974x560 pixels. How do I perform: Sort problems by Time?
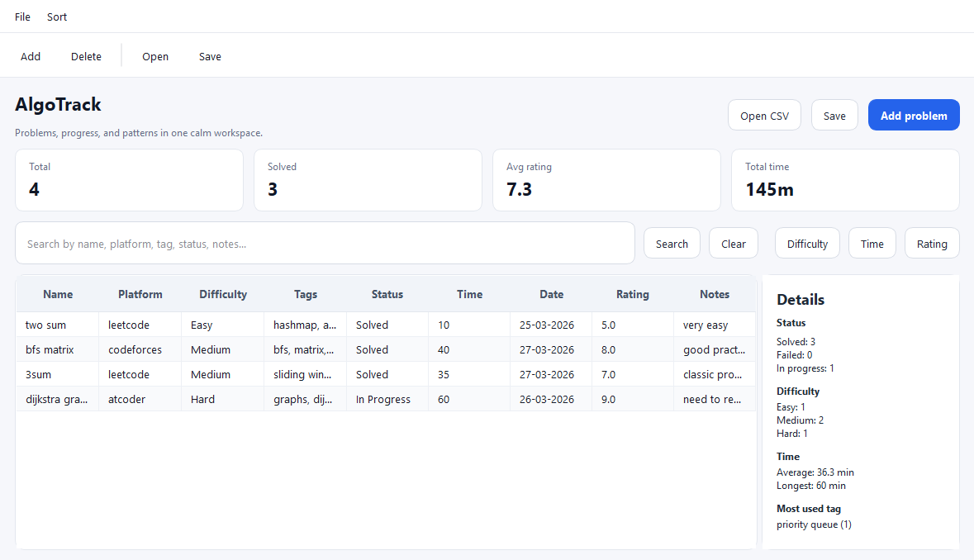[x=872, y=243]
